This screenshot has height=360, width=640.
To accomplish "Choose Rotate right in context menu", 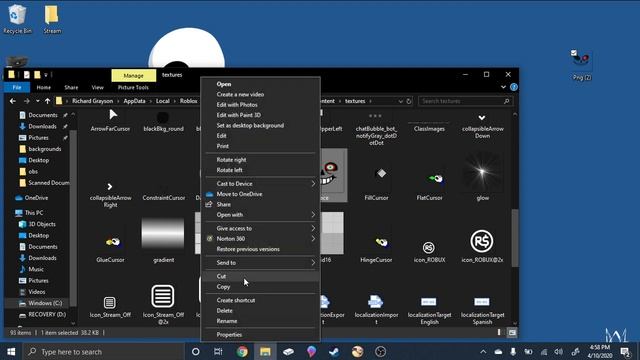I will tap(231, 160).
